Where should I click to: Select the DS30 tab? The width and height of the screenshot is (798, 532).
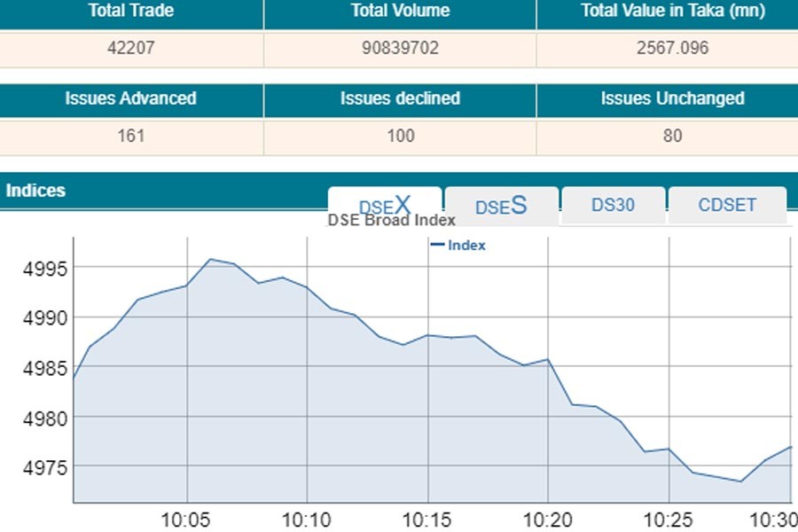[613, 205]
